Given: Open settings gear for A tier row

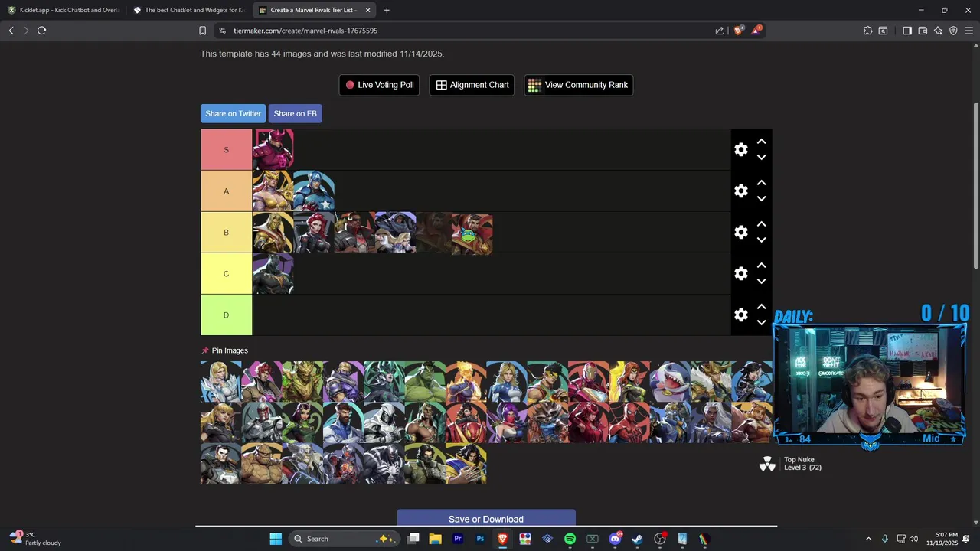Looking at the screenshot, I should [740, 191].
